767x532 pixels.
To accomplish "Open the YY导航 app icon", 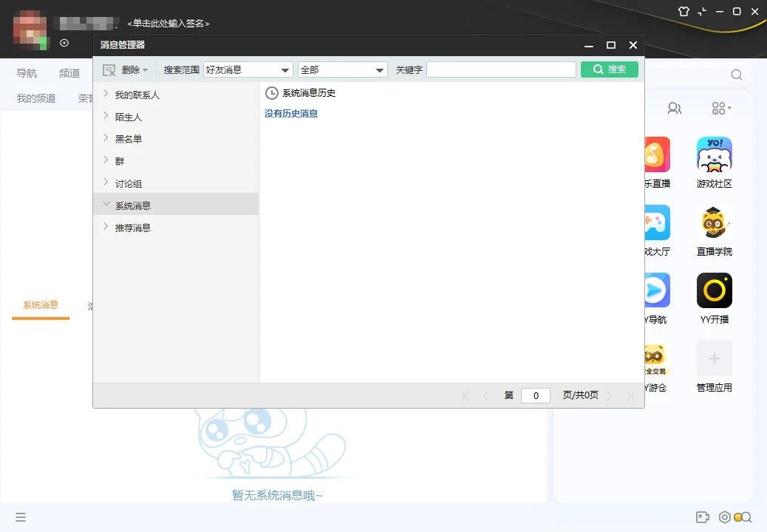I will (x=658, y=290).
